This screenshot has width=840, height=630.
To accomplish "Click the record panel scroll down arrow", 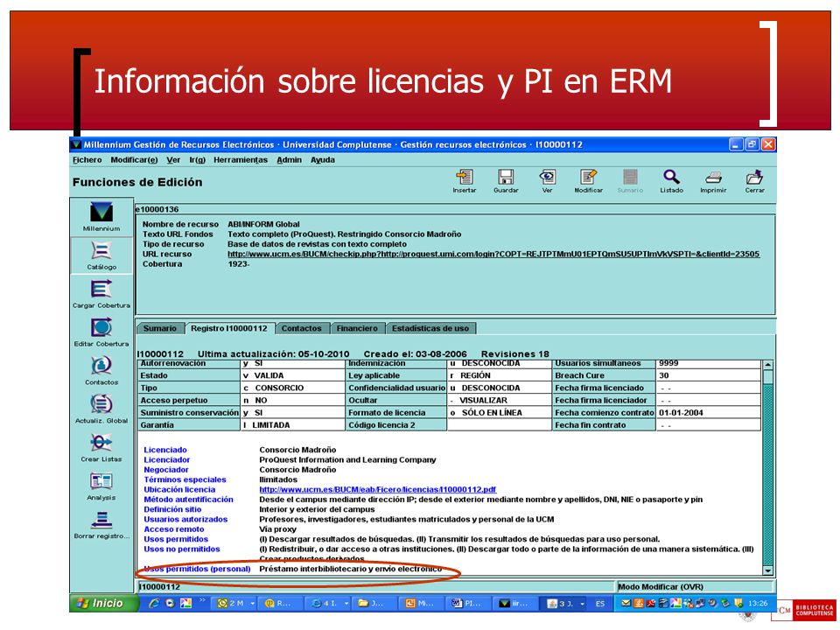I will [767, 571].
